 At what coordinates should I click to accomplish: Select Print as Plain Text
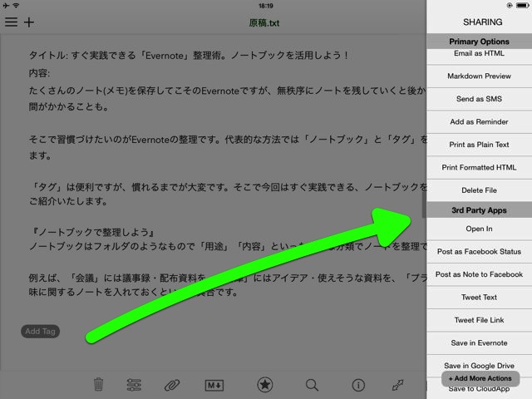pyautogui.click(x=479, y=145)
